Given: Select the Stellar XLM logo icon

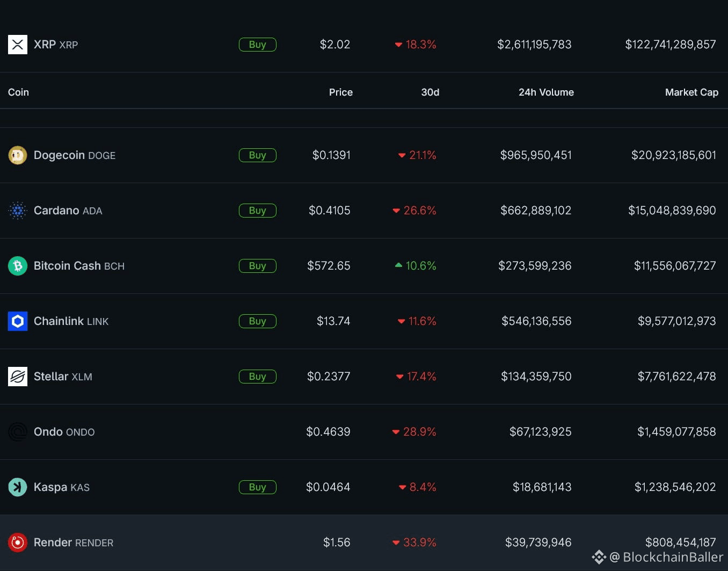Looking at the screenshot, I should coord(18,377).
